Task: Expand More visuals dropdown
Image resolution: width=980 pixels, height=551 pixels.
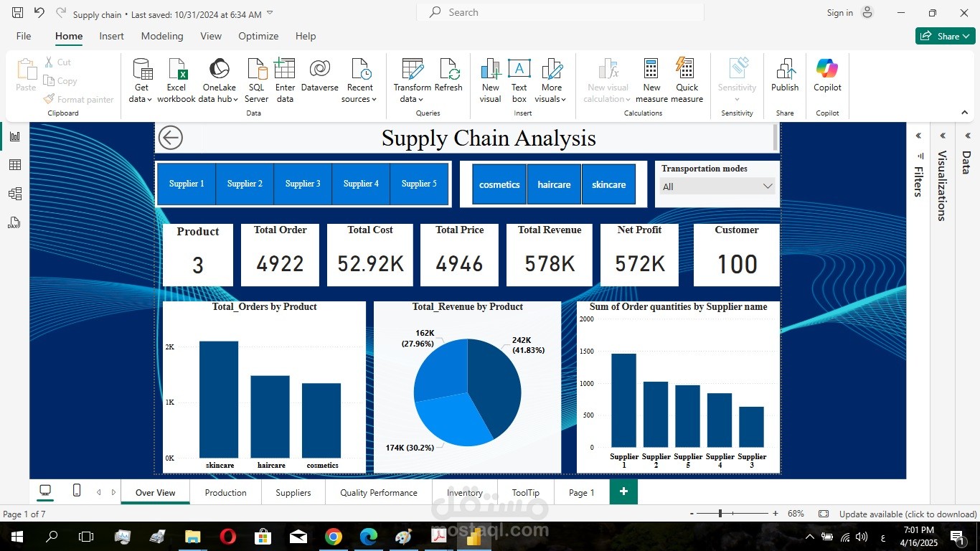Action: tap(552, 80)
